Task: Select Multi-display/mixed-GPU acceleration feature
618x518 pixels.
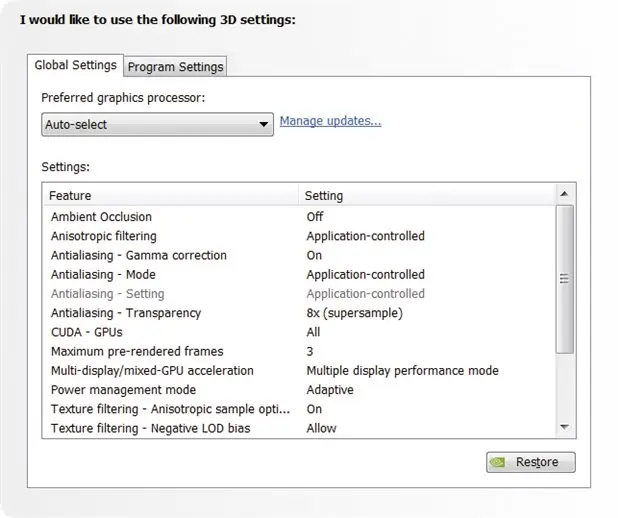Action: point(152,371)
